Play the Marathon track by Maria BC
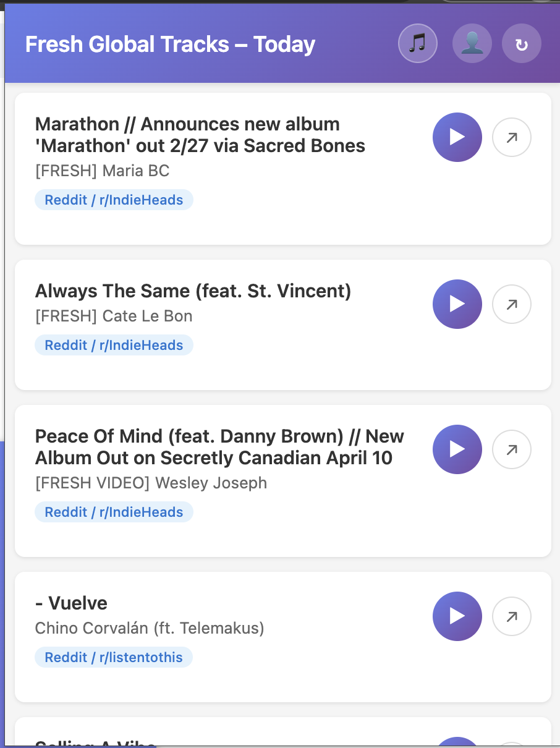The width and height of the screenshot is (560, 748). (x=457, y=137)
